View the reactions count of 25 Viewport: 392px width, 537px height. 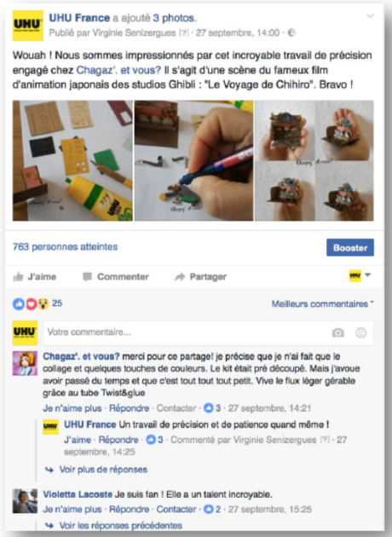(x=57, y=303)
